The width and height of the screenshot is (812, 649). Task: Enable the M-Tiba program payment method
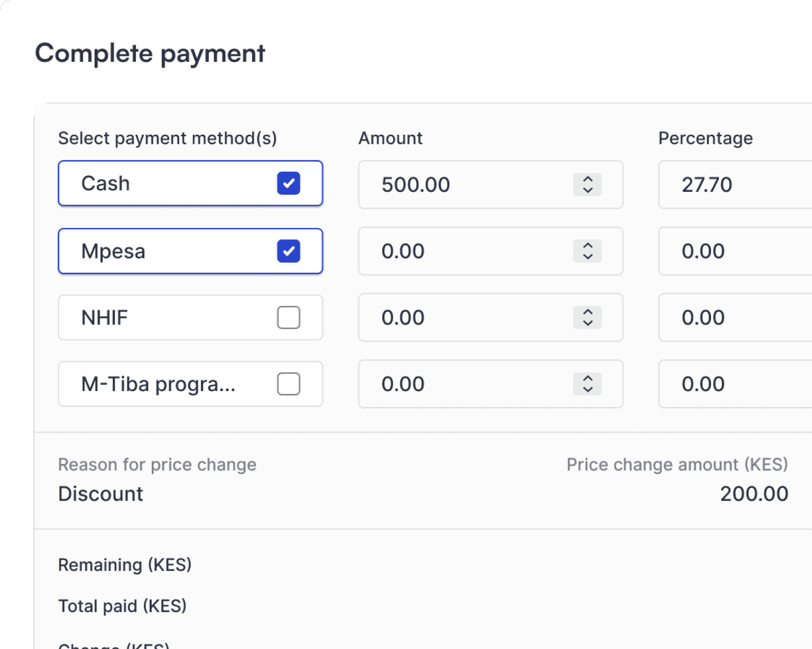289,384
